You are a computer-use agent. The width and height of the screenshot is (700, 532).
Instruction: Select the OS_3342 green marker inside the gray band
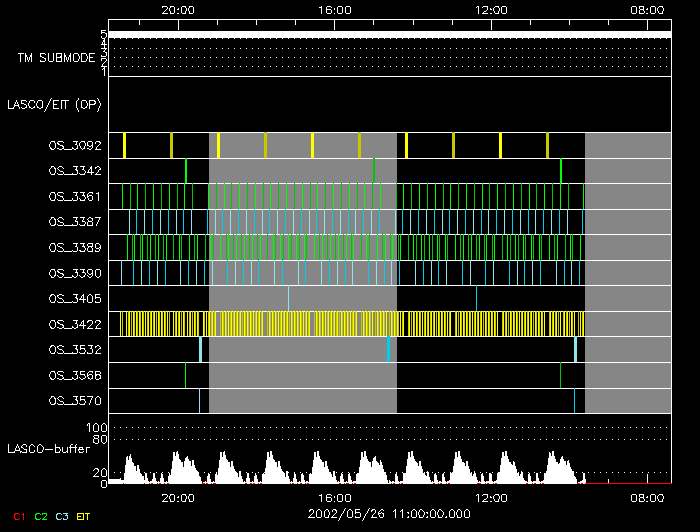(374, 170)
